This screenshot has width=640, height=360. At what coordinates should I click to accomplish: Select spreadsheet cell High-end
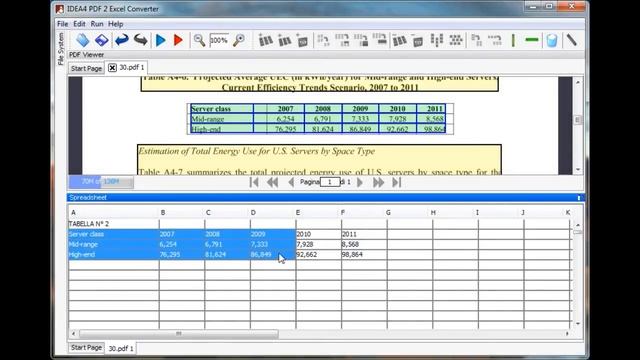tap(113, 254)
